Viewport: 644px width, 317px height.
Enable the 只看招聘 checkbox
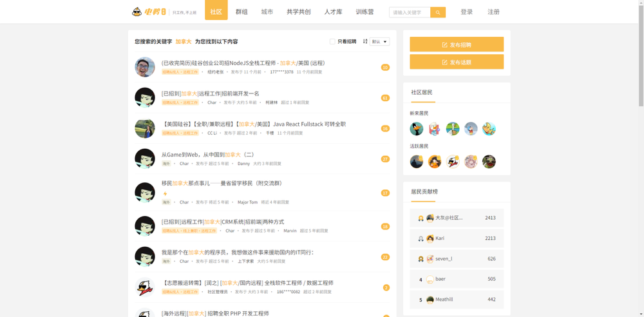332,41
